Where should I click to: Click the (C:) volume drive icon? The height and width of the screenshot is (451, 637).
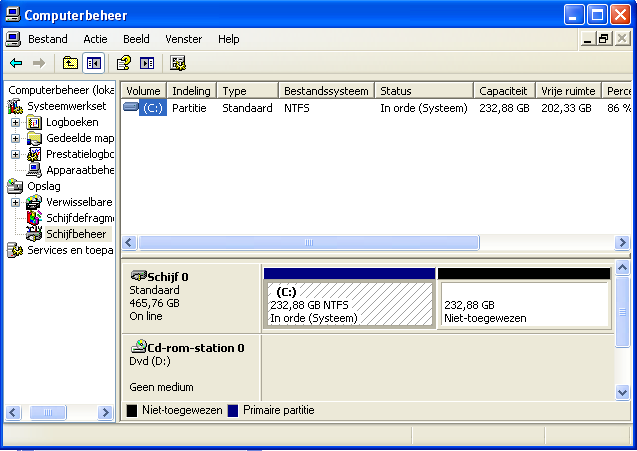coord(131,107)
